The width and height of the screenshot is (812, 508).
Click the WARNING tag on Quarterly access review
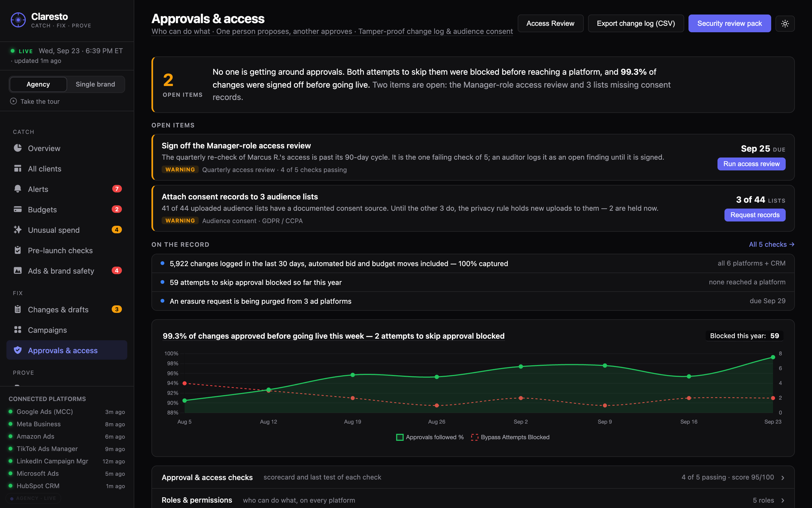(180, 170)
